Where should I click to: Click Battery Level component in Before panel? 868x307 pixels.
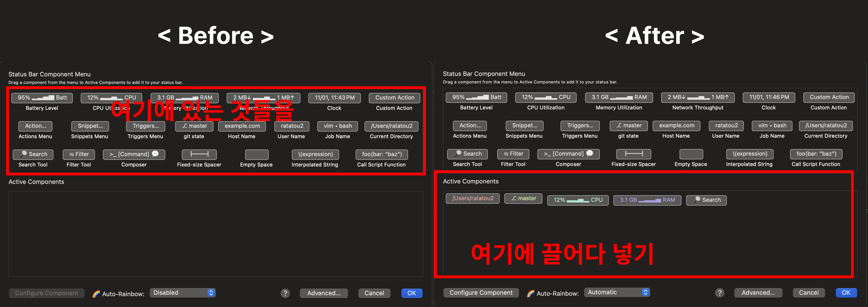(x=42, y=98)
